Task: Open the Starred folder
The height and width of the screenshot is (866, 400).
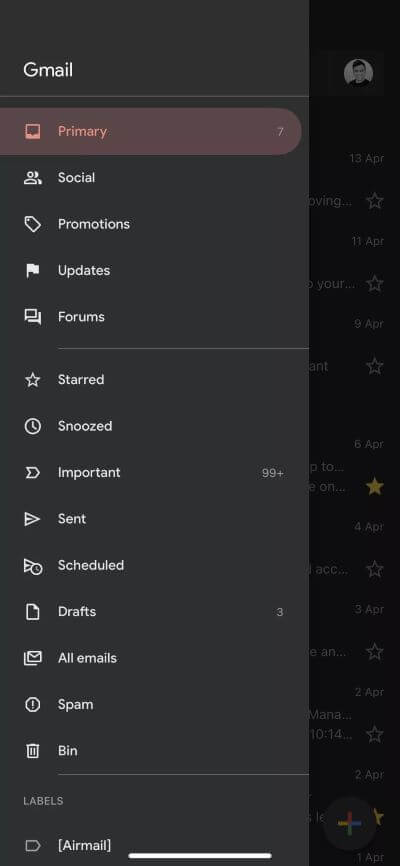Action: tap(154, 380)
